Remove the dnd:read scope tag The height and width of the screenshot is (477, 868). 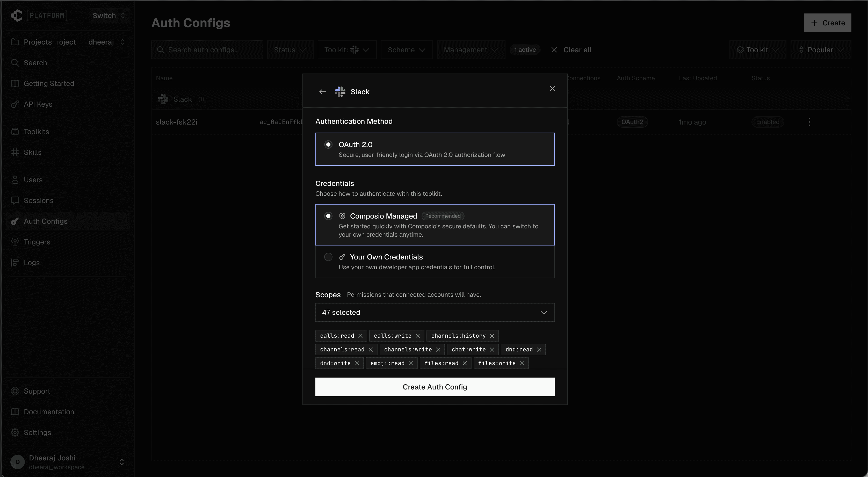coord(539,350)
